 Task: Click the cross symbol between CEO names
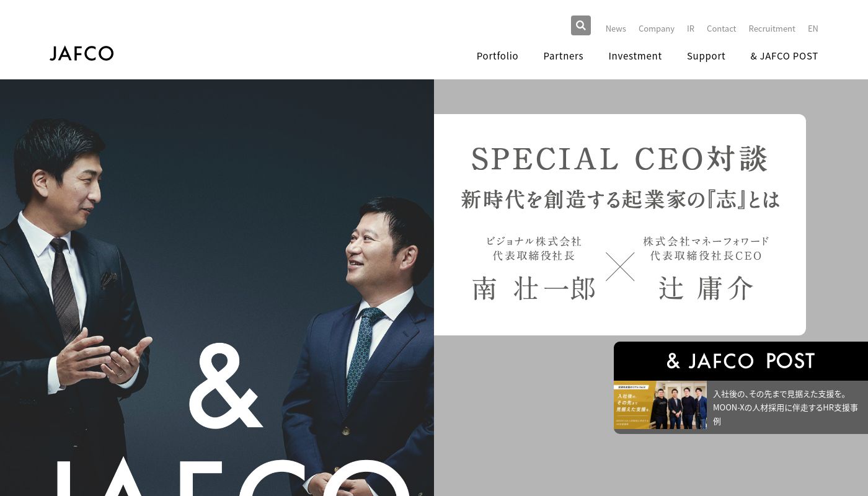point(620,267)
